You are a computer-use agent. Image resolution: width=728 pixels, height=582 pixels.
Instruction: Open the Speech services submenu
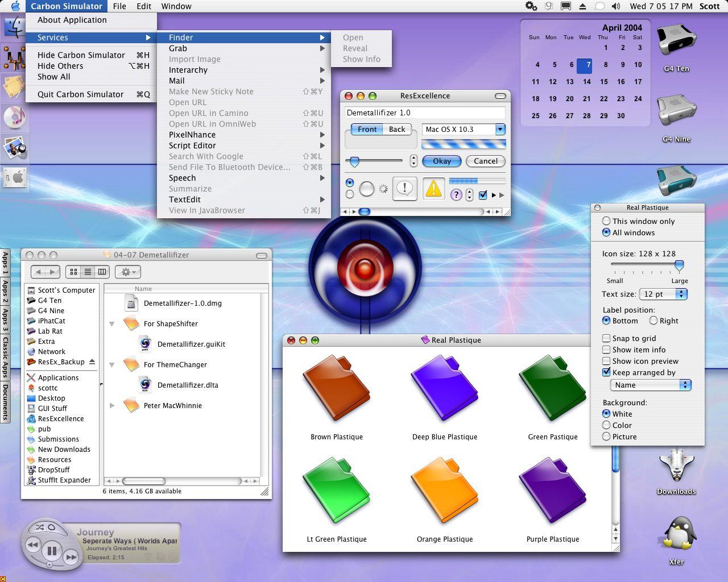tap(244, 178)
